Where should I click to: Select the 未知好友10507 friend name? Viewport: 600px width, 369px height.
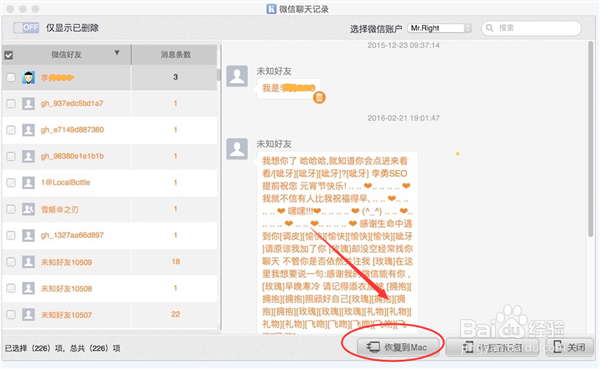coord(67,315)
